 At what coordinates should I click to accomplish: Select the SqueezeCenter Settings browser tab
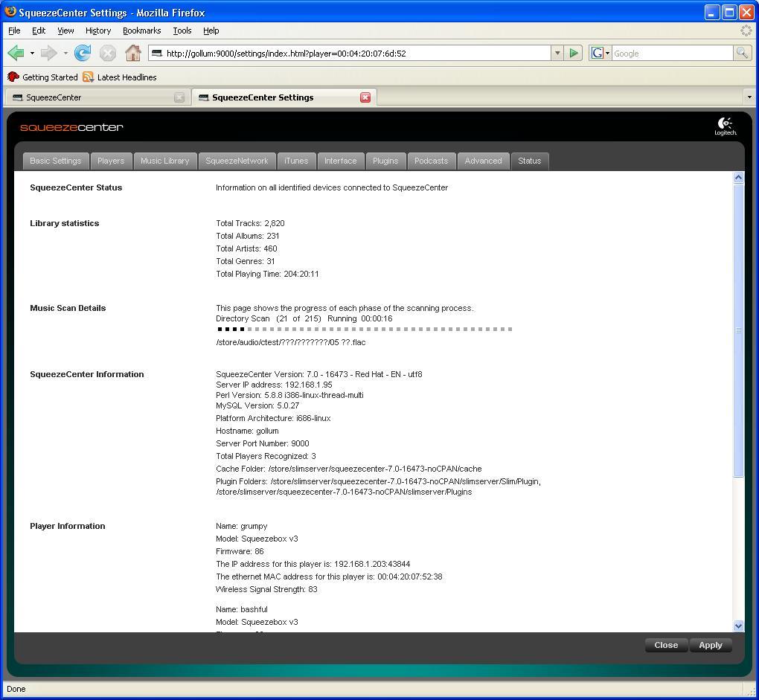point(284,97)
